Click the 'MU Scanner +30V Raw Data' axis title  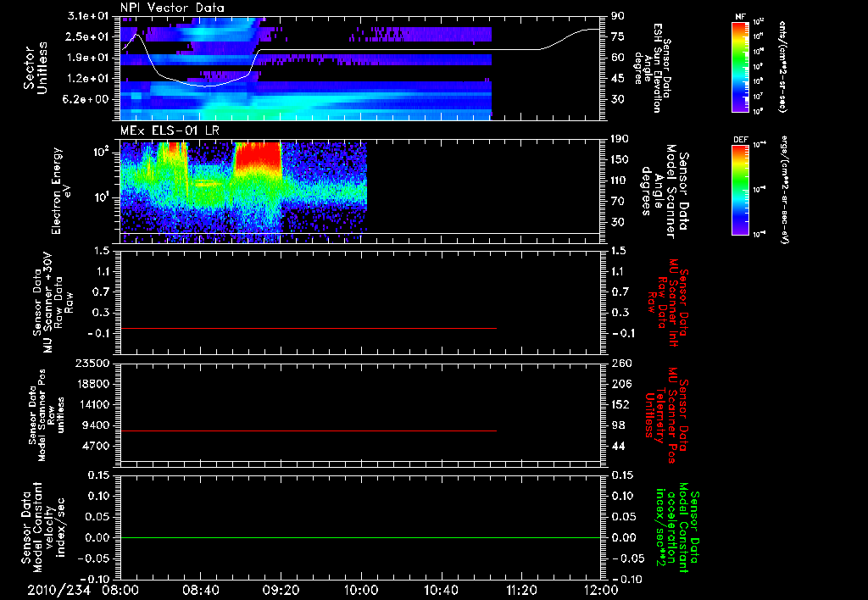coord(52,303)
